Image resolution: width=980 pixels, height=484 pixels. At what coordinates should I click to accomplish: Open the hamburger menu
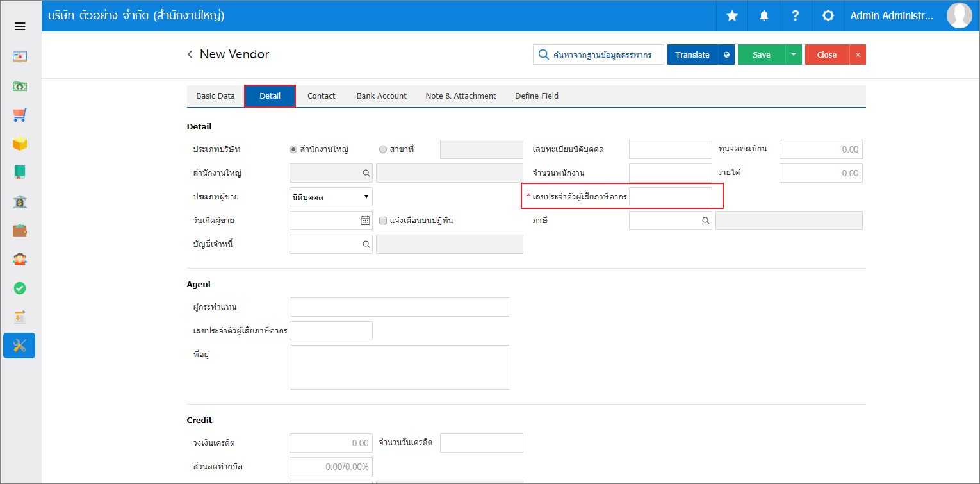pyautogui.click(x=20, y=26)
